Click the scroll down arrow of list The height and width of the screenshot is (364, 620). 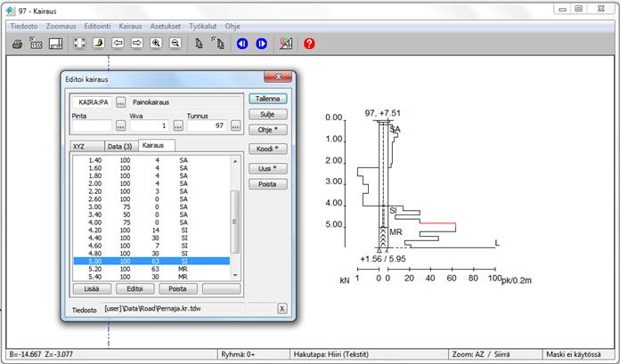(235, 275)
